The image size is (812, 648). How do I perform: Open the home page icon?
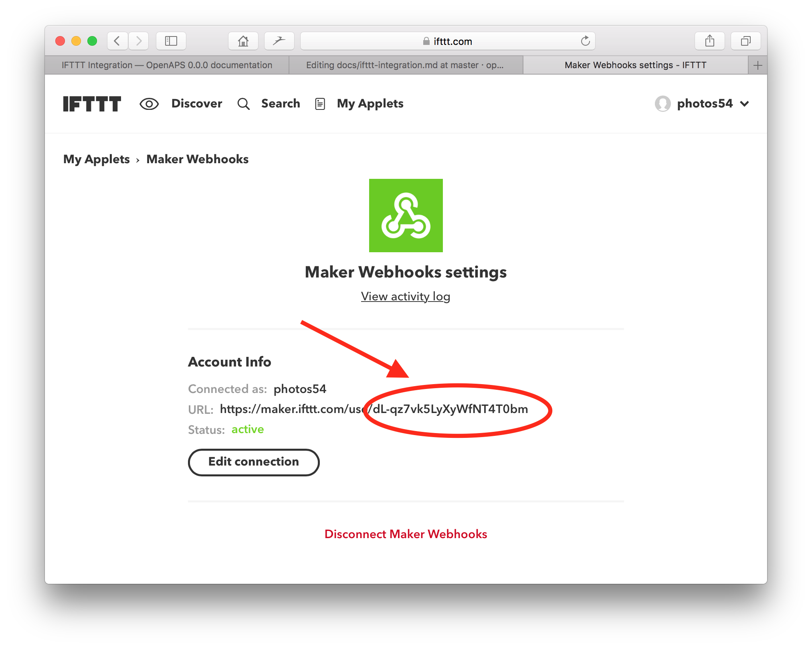pyautogui.click(x=243, y=41)
